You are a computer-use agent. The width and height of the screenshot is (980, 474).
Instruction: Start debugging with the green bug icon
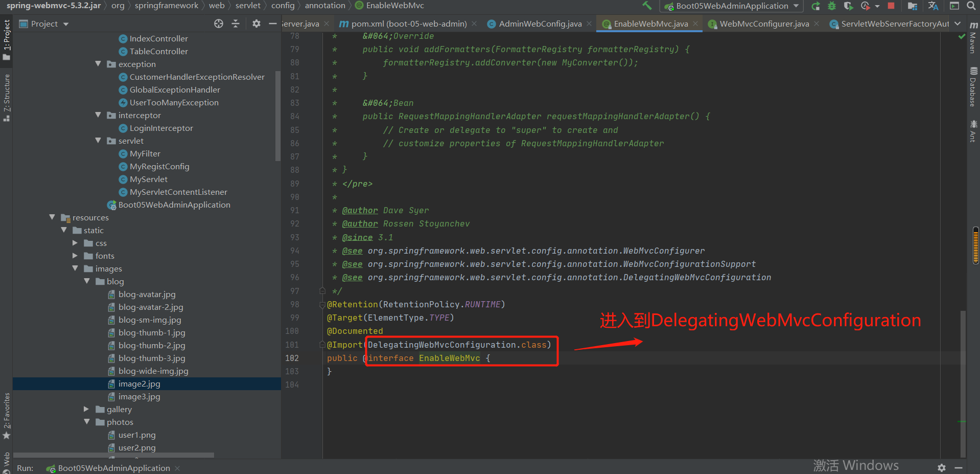coord(832,6)
